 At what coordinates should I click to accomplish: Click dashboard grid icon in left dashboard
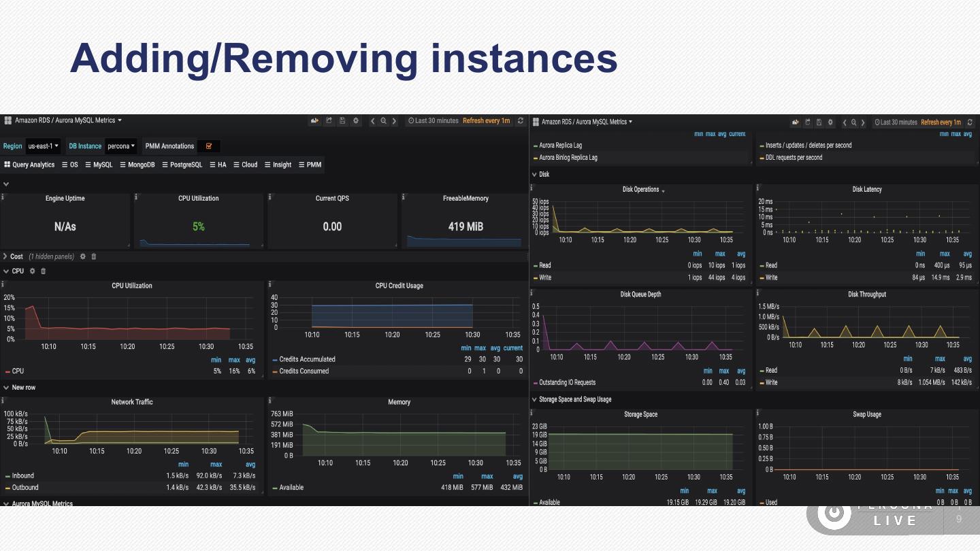click(8, 120)
